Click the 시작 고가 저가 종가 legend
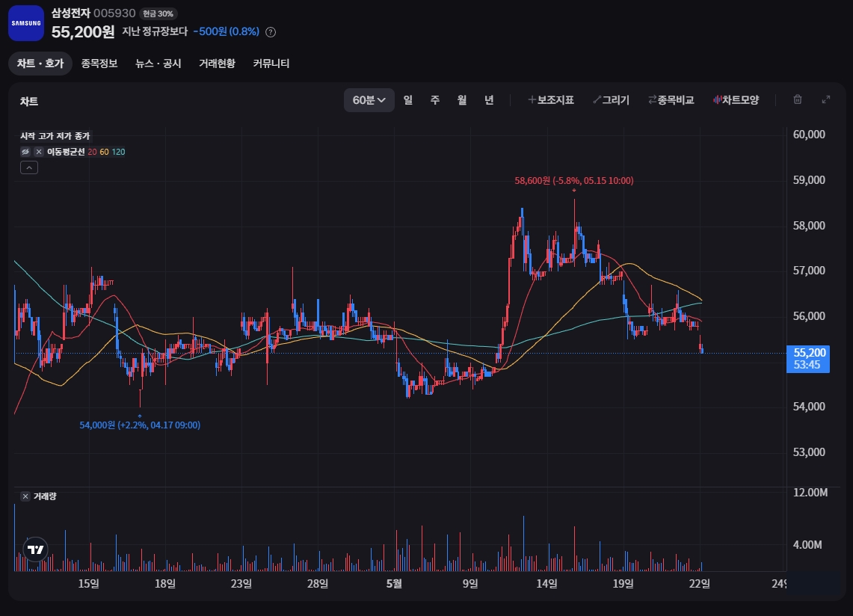Screen dimensions: 853x616 point(55,136)
